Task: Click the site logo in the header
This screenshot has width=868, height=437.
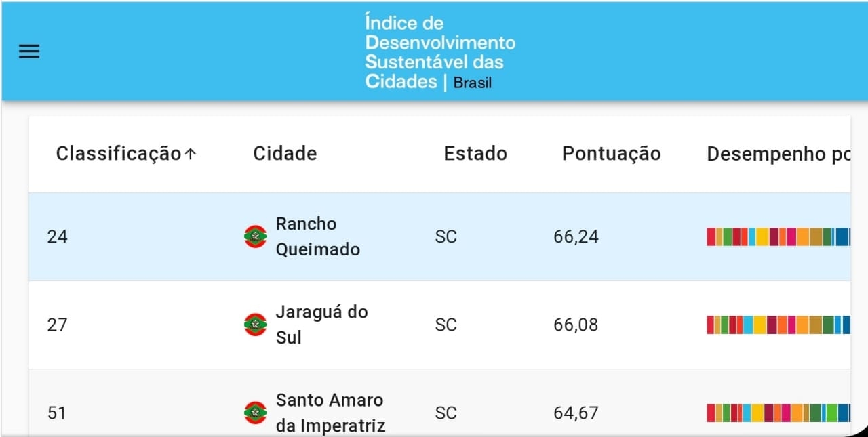Action: (x=439, y=52)
